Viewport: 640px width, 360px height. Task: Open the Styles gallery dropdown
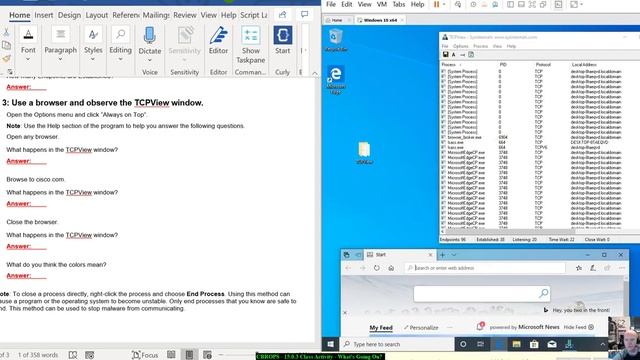pos(93,59)
